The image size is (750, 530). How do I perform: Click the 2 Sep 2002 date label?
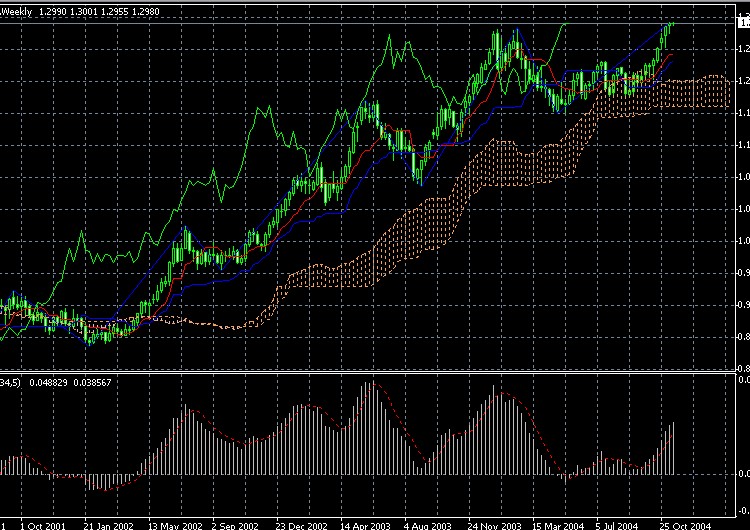(x=238, y=524)
